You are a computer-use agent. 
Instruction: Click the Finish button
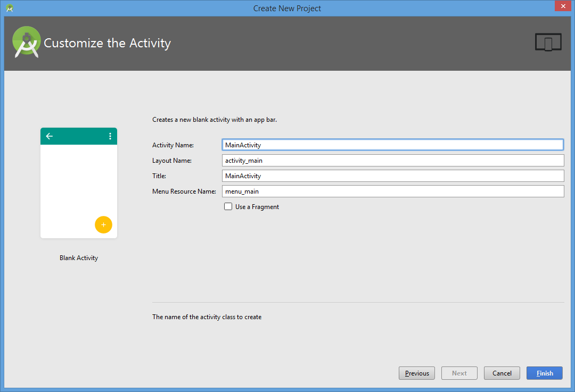545,373
